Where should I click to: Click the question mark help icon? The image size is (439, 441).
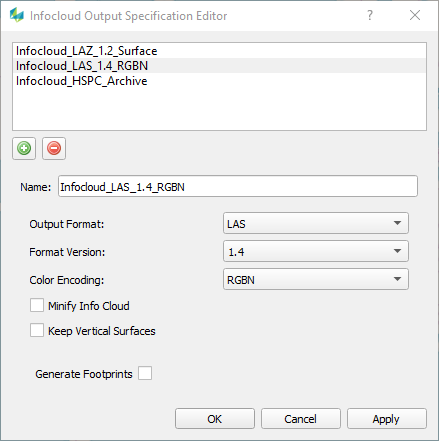370,15
